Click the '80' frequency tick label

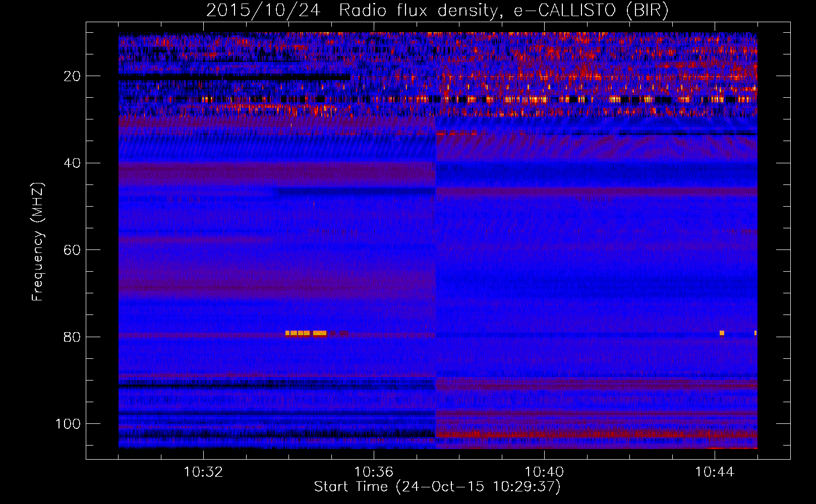73,337
